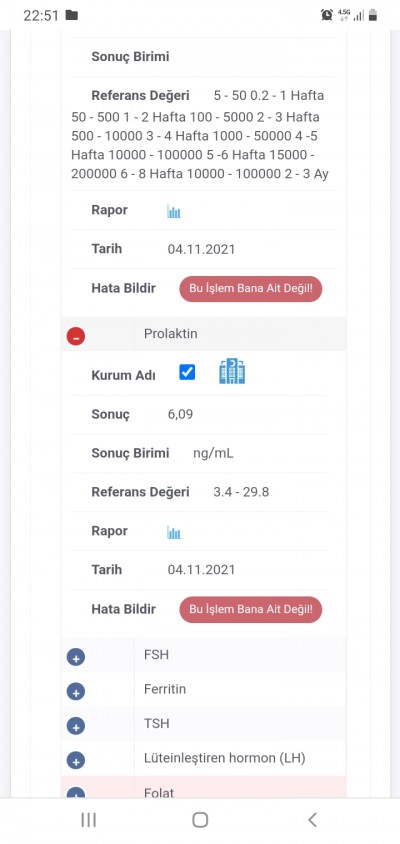Open the Prolaktin report chart icon

(x=174, y=533)
